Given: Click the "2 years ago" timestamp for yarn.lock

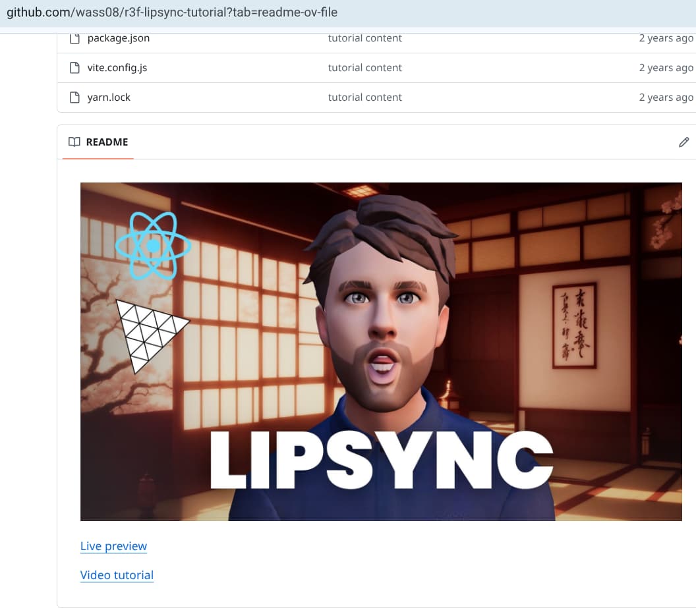Looking at the screenshot, I should [666, 98].
